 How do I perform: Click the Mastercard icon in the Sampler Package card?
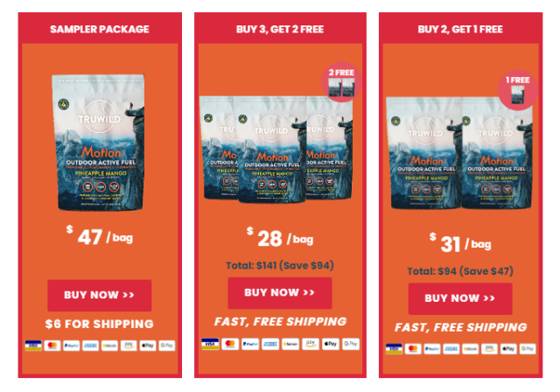(52, 346)
